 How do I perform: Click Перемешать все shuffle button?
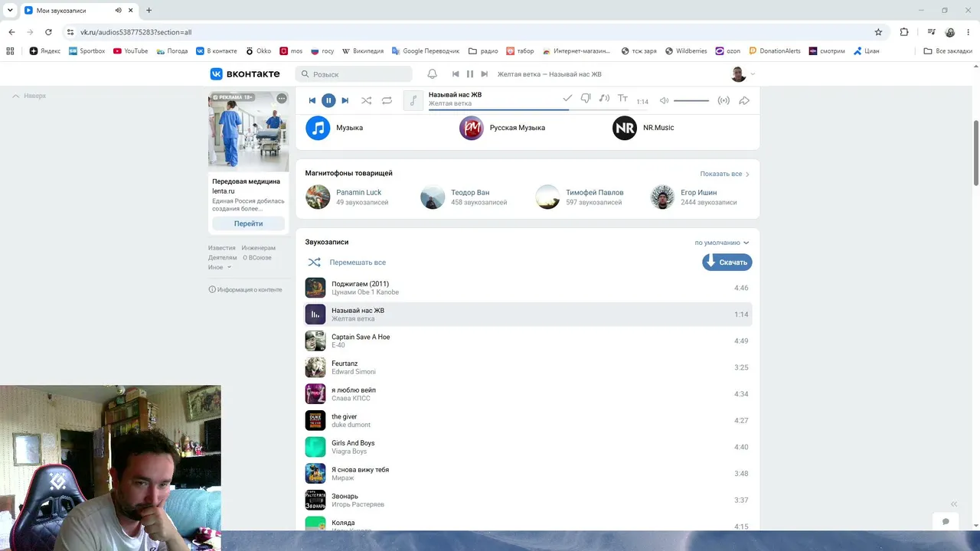click(x=347, y=262)
